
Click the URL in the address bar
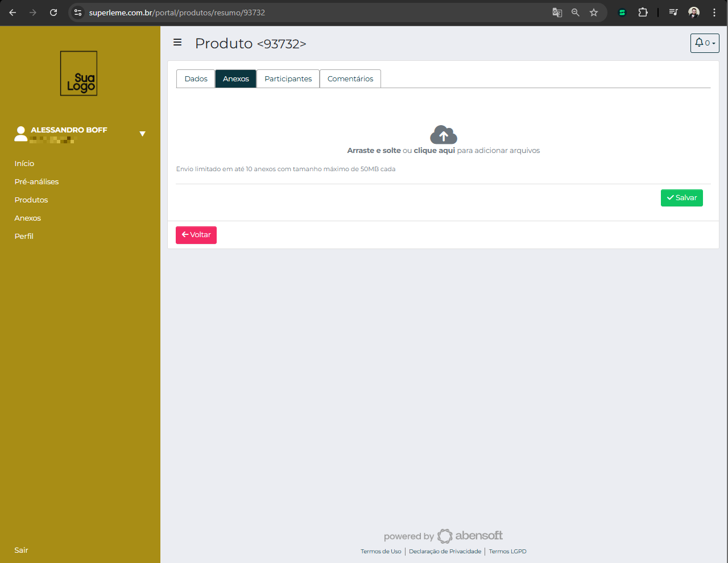point(177,13)
